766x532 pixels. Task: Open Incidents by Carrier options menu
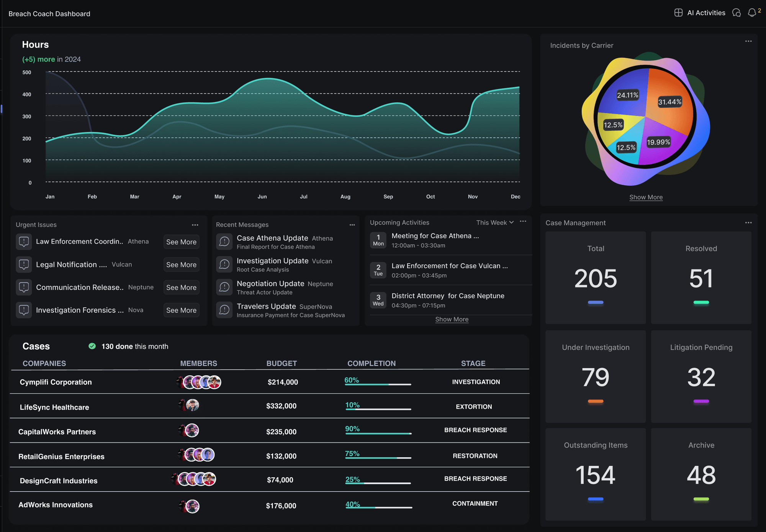748,41
